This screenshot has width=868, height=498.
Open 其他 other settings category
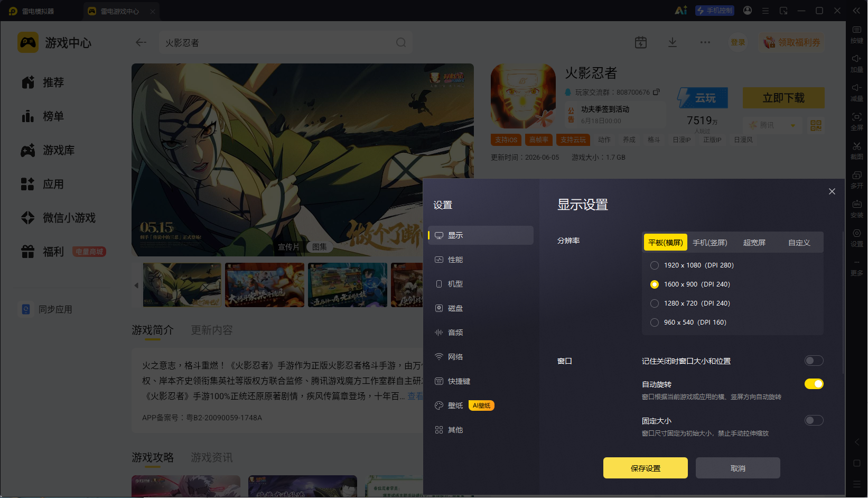pos(481,430)
